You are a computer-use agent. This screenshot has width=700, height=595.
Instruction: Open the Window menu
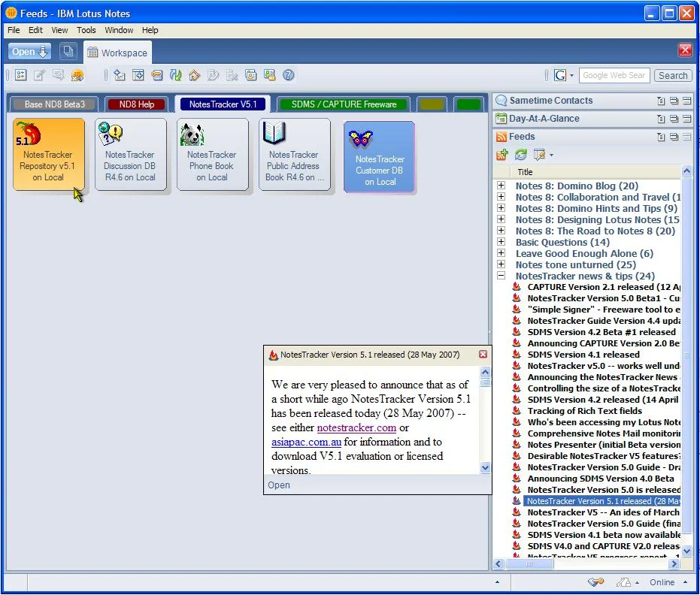pyautogui.click(x=119, y=30)
